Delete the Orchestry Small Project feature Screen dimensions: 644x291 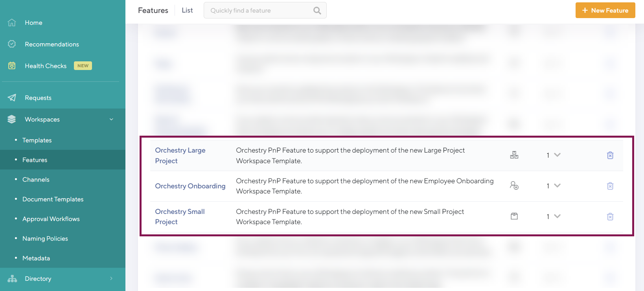610,217
